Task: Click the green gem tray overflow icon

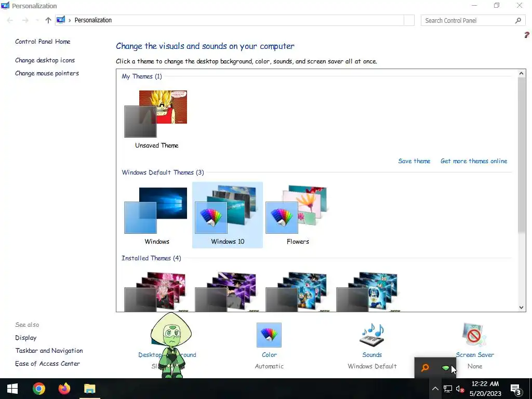Action: pos(445,368)
